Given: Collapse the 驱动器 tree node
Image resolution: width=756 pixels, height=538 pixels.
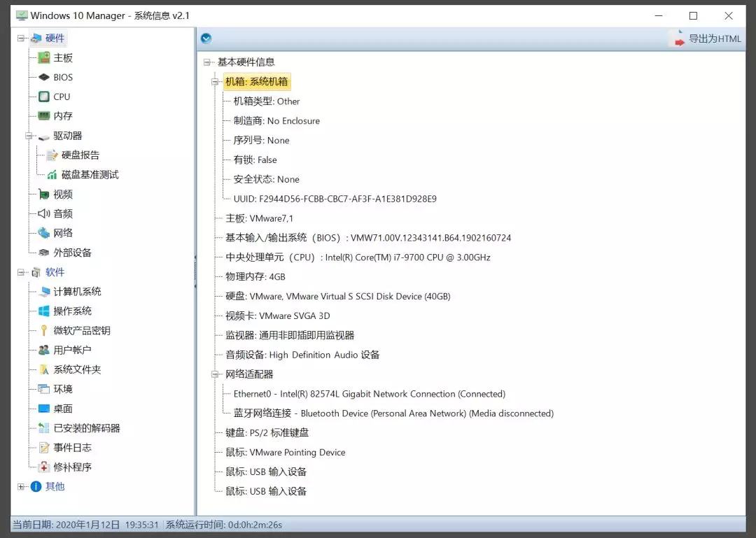Looking at the screenshot, I should [x=29, y=136].
